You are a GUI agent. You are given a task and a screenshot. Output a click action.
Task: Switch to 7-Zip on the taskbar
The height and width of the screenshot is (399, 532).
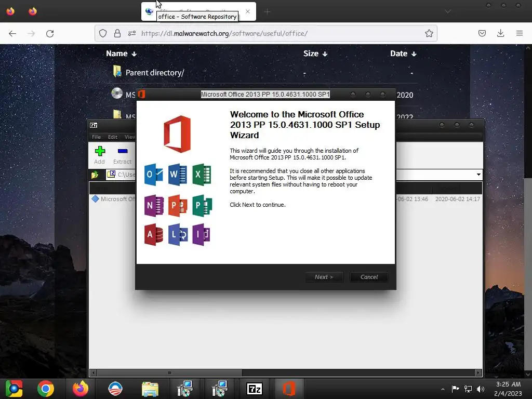coord(255,389)
